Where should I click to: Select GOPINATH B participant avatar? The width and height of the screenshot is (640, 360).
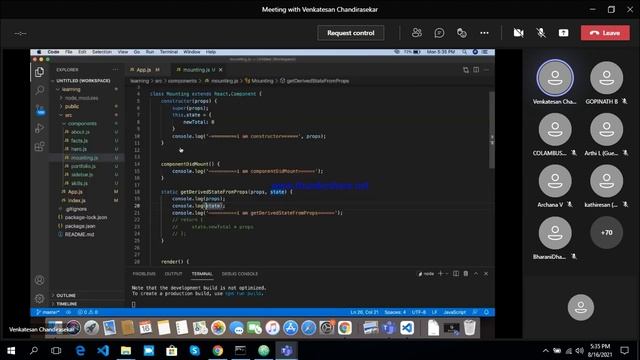coord(607,78)
